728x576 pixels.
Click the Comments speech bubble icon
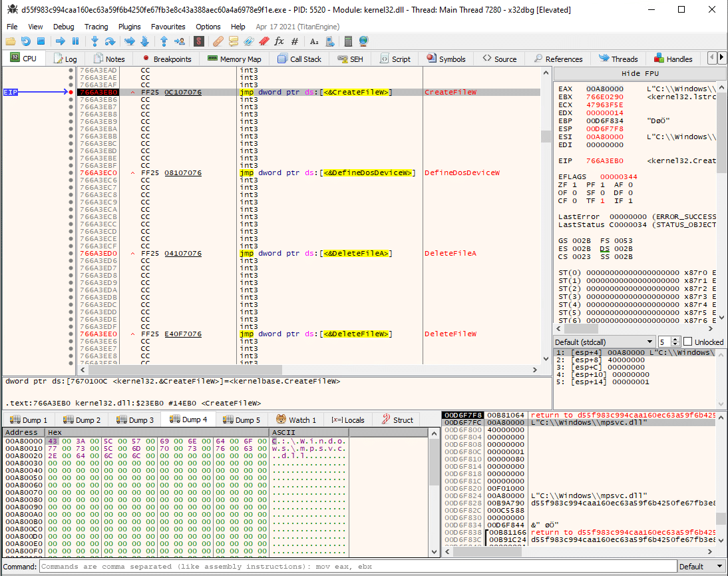pos(233,41)
